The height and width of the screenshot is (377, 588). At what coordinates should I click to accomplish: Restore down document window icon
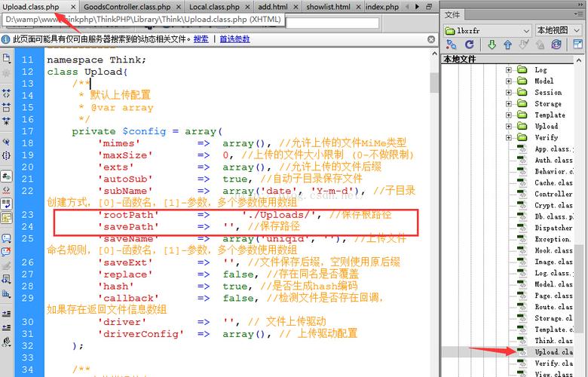[x=430, y=7]
